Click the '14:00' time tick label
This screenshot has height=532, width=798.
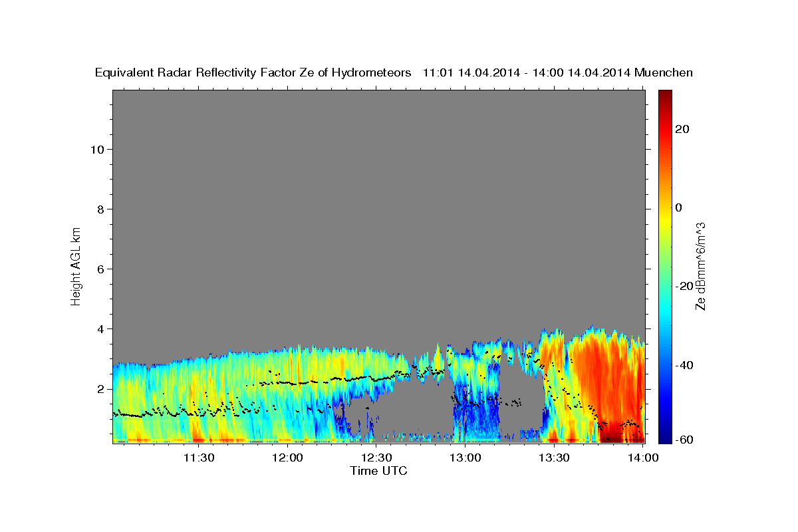pyautogui.click(x=643, y=458)
